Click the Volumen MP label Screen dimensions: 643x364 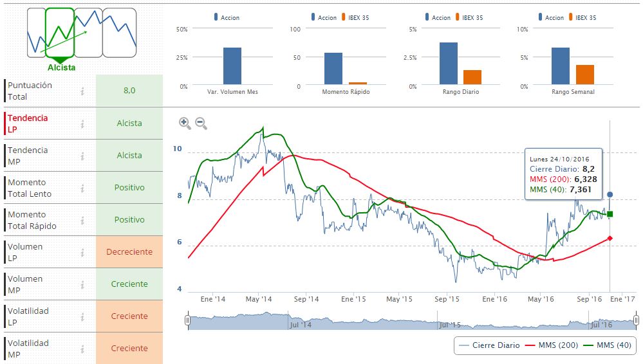pyautogui.click(x=25, y=284)
